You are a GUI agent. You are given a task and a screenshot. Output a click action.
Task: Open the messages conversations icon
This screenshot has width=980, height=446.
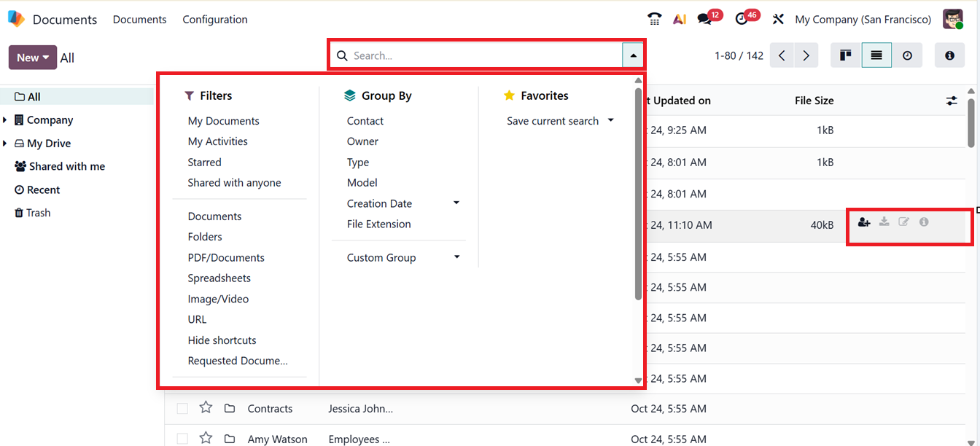pos(704,20)
